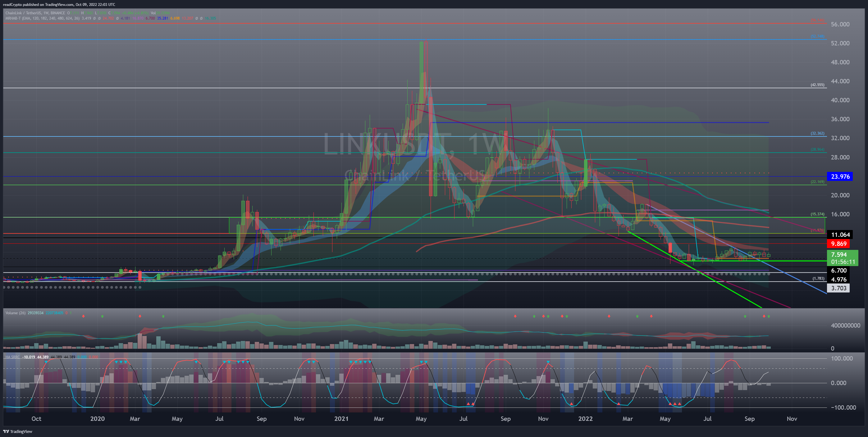868x437 pixels.
Task: Click the 100.000 oscillator axis label
Action: pyautogui.click(x=842, y=358)
